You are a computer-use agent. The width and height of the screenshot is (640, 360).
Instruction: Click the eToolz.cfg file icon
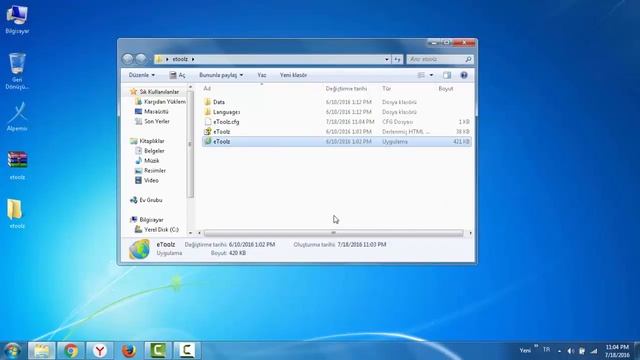(208, 122)
